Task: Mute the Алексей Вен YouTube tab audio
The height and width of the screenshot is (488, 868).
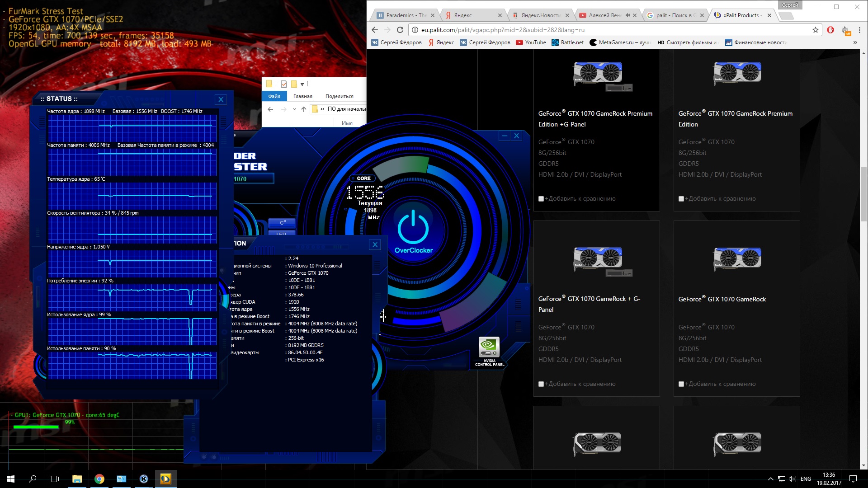Action: 627,15
